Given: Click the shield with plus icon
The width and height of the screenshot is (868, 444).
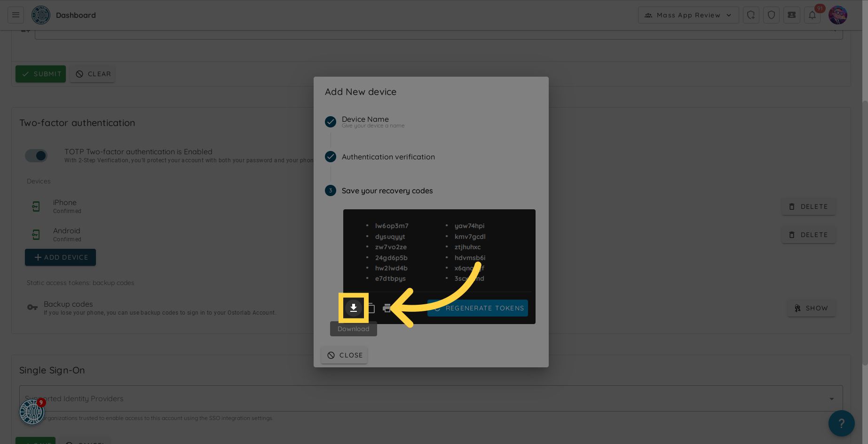Looking at the screenshot, I should (x=751, y=15).
